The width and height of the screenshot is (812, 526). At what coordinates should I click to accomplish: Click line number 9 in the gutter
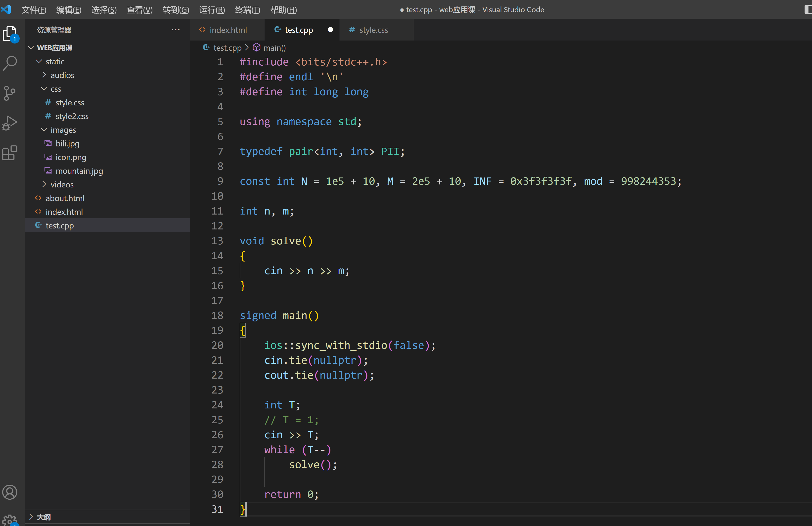[x=220, y=181]
